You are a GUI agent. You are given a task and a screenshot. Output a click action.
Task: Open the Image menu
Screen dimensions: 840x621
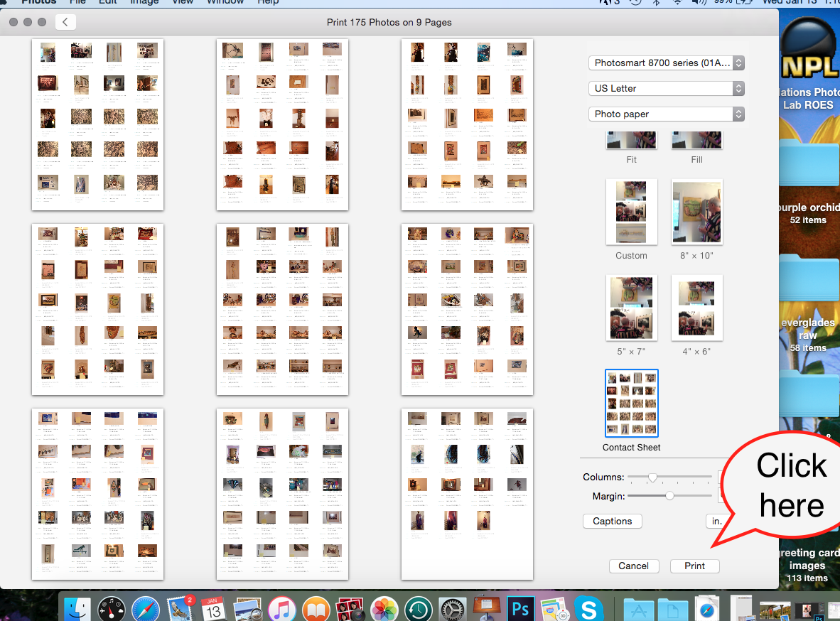pos(145,2)
